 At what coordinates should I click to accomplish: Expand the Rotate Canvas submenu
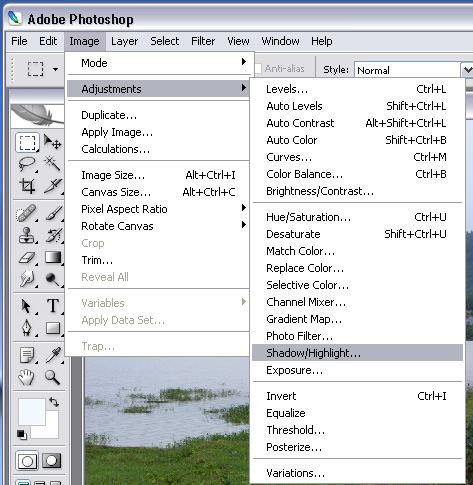(158, 226)
